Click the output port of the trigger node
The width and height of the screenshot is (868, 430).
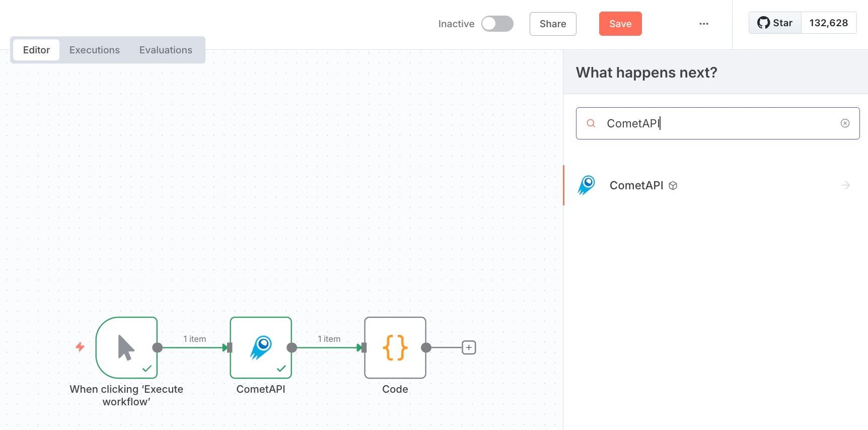(x=158, y=347)
